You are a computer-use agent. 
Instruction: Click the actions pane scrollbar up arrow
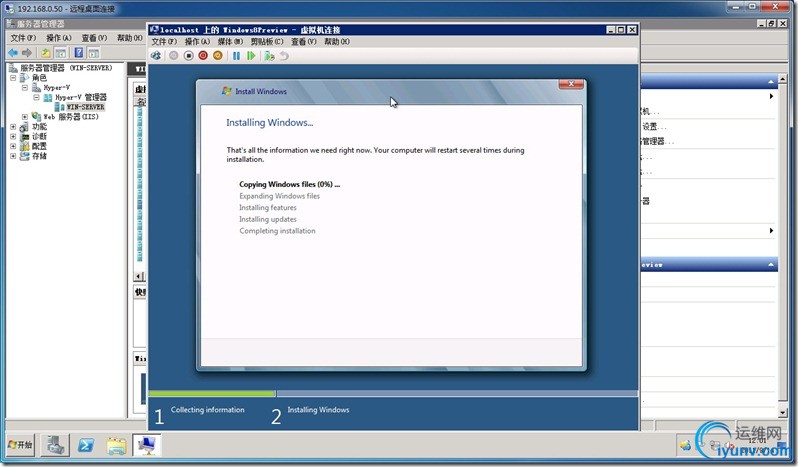[x=783, y=79]
